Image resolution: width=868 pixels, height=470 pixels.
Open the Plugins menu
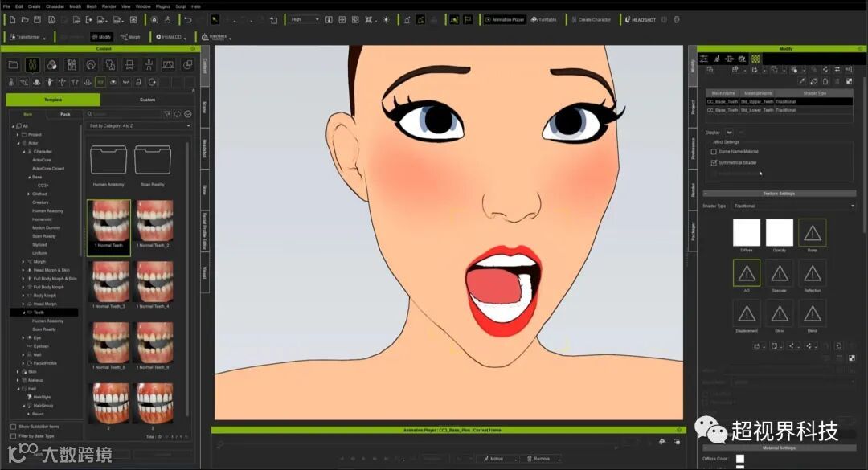point(164,6)
